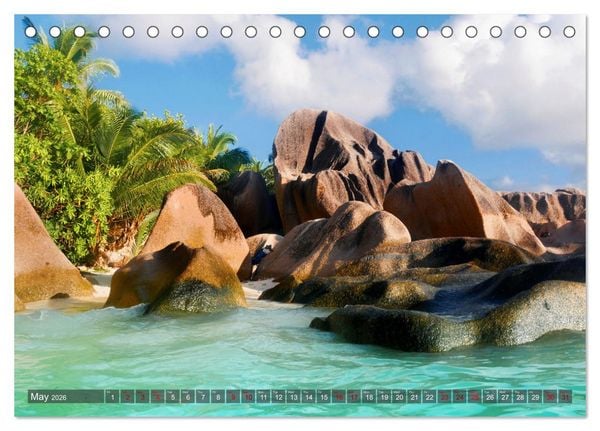This screenshot has height=431, width=600.
Task: Select red day 30 in calendar strip
Action: click(551, 397)
